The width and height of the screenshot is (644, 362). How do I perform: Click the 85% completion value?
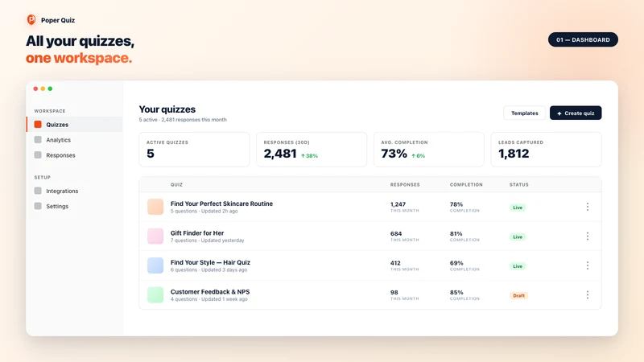456,292
